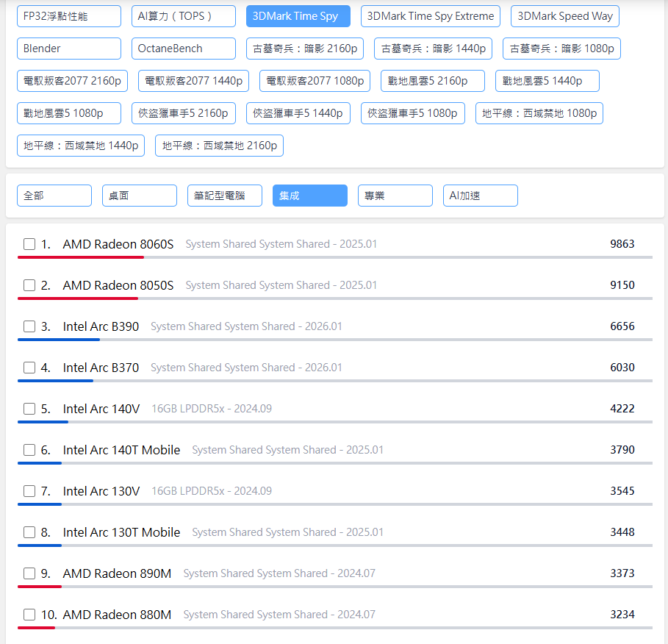Open the AMD Radeon 880M entry
Image resolution: width=668 pixels, height=644 pixels.
pyautogui.click(x=117, y=615)
